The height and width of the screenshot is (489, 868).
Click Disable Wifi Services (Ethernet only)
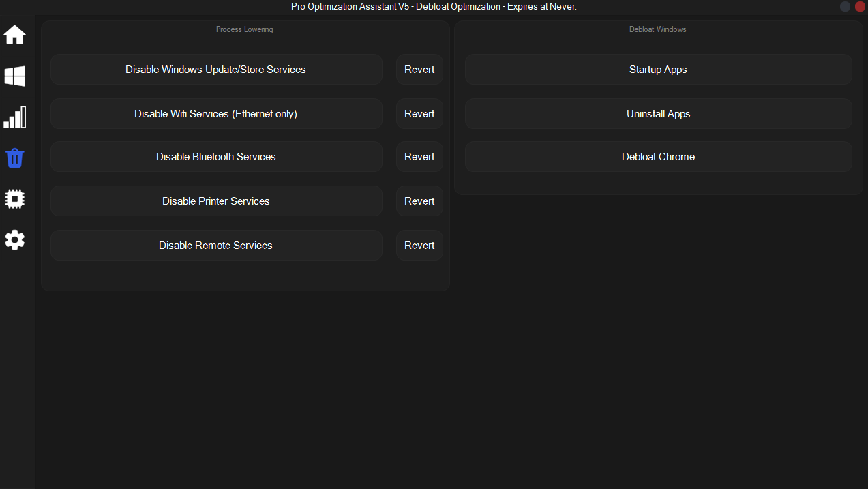pyautogui.click(x=216, y=114)
